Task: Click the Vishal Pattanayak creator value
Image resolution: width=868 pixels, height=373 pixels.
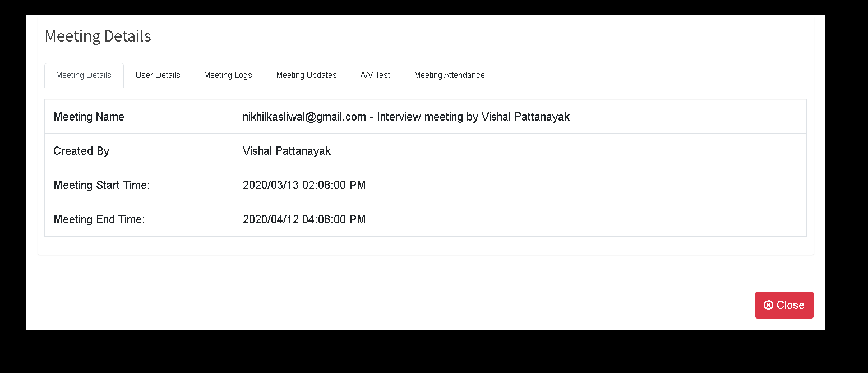Action: [287, 151]
